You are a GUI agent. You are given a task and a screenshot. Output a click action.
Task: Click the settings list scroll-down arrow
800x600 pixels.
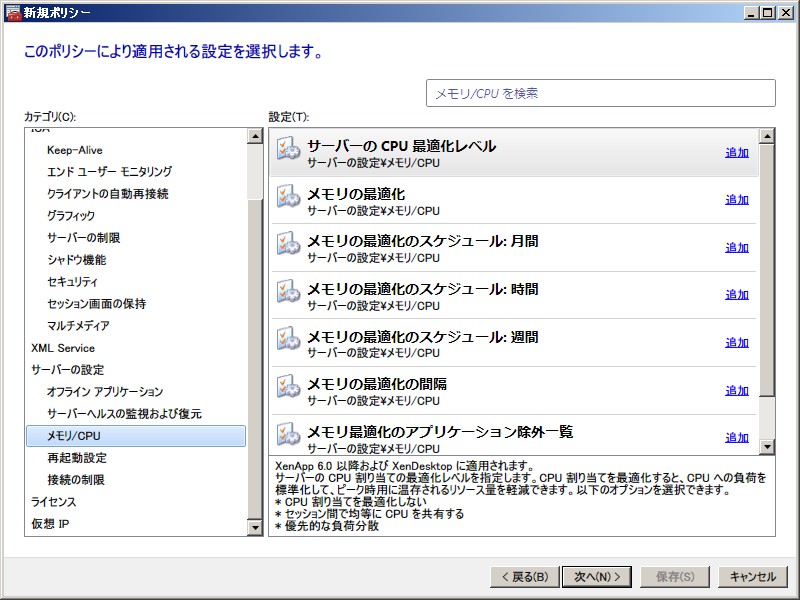pos(767,447)
